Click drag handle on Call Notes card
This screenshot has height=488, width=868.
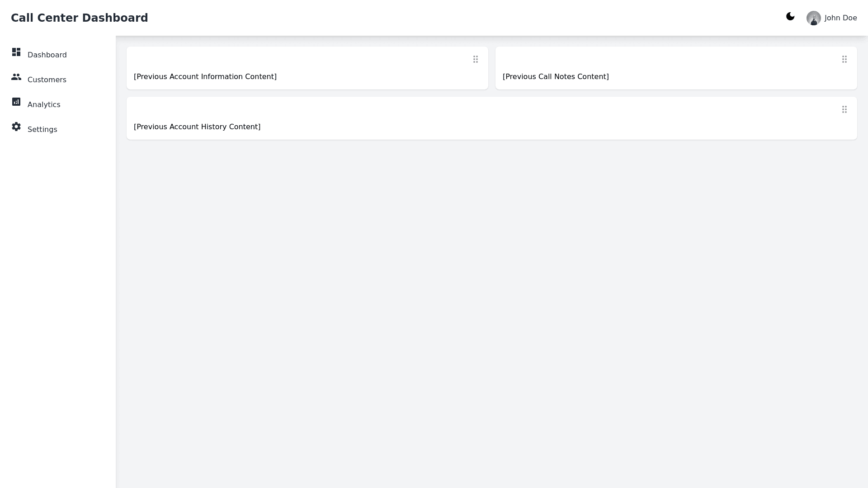[x=844, y=60]
